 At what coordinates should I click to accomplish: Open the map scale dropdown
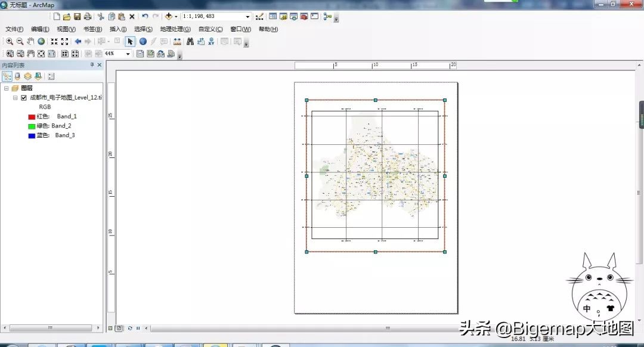point(247,17)
